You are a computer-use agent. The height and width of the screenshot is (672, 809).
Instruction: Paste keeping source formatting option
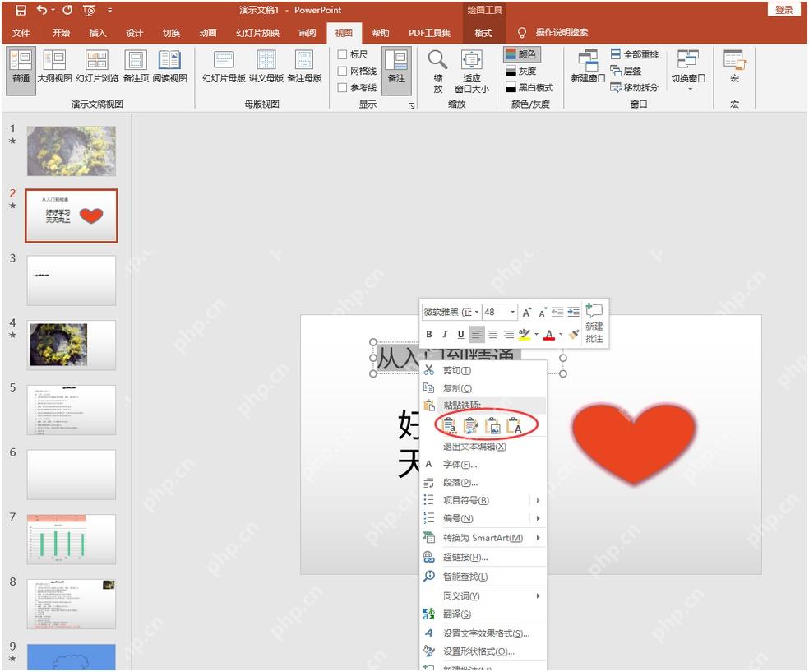[x=470, y=425]
